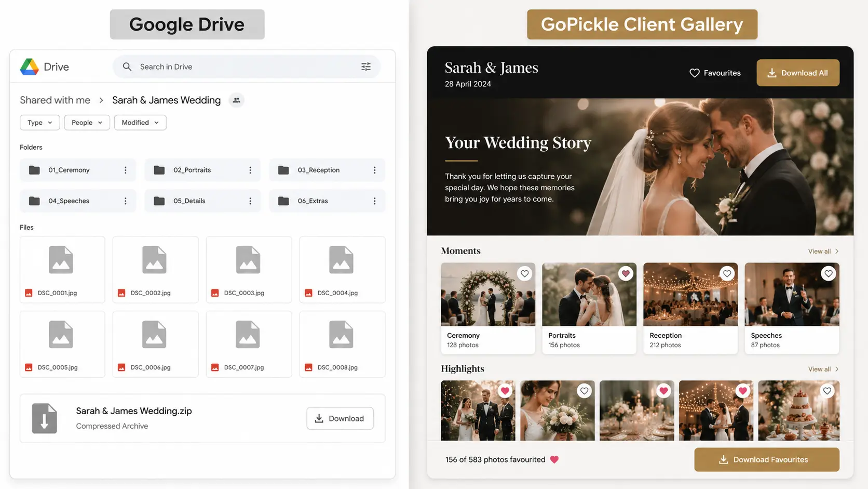Screen dimensions: 868x489
Task: Open the Ceremony moments thumbnail
Action: pos(488,294)
